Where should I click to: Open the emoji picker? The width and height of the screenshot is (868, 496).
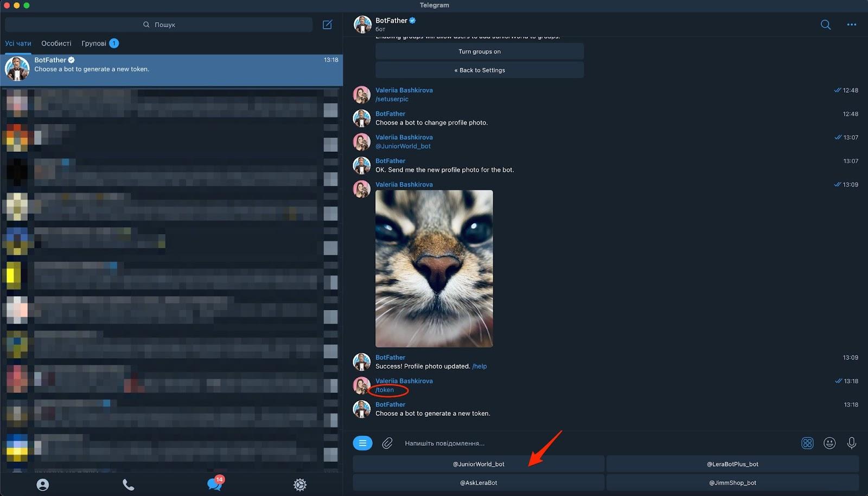pyautogui.click(x=829, y=443)
